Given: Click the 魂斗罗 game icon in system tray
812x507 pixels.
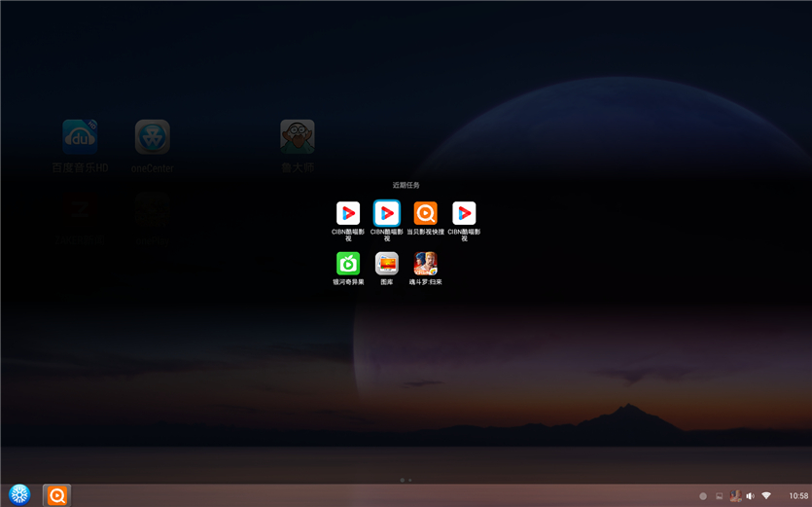Looking at the screenshot, I should tap(735, 496).
